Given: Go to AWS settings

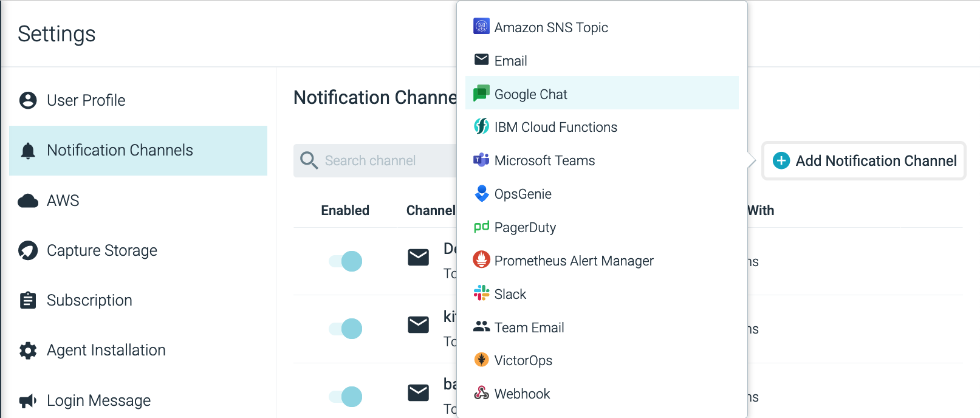Looking at the screenshot, I should point(139,200).
